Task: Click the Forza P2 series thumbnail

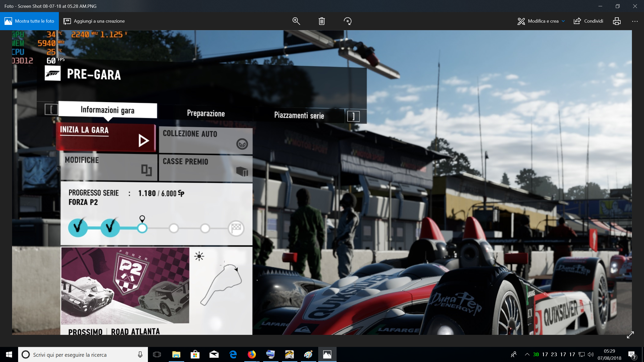Action: click(125, 285)
